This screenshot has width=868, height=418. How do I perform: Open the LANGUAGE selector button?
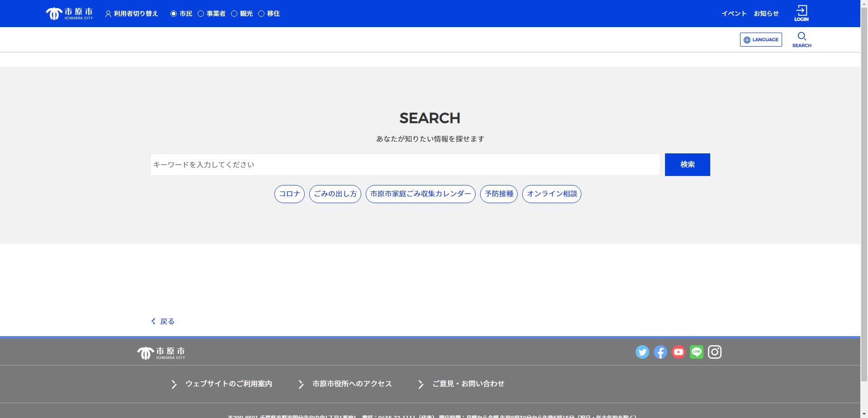(x=761, y=39)
